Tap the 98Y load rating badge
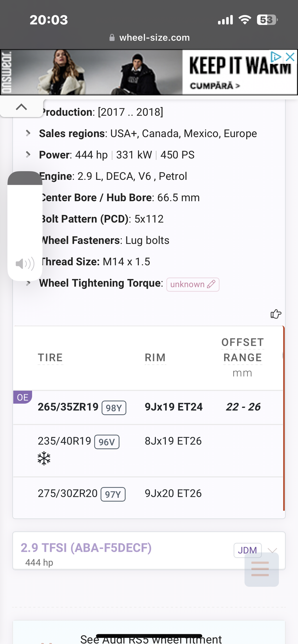This screenshot has height=644, width=298. (113, 408)
